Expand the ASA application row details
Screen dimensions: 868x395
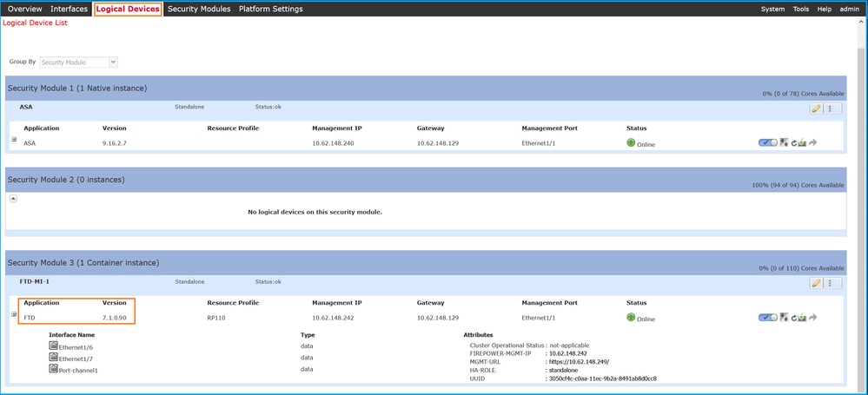14,139
